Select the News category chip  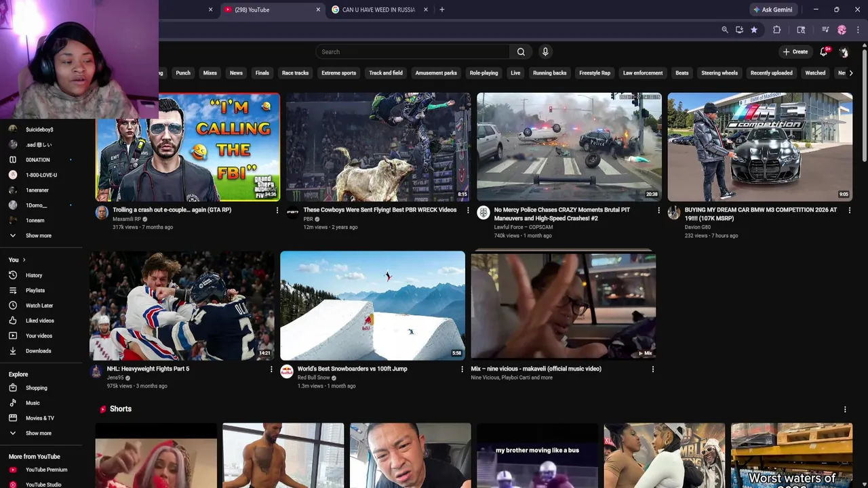(x=236, y=73)
